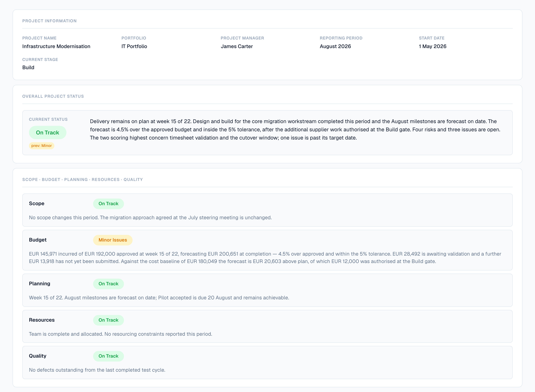Select project name 'Infrastructure Modernisation'

(56, 46)
